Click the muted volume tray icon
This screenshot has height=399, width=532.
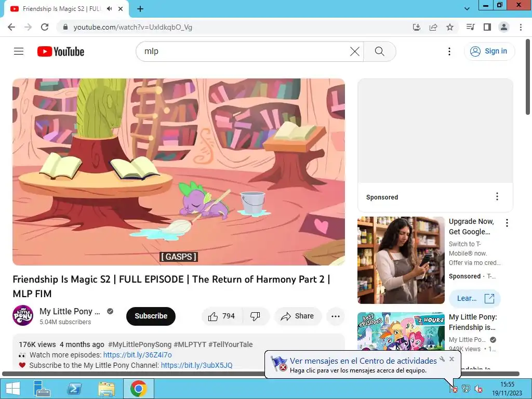coord(478,389)
